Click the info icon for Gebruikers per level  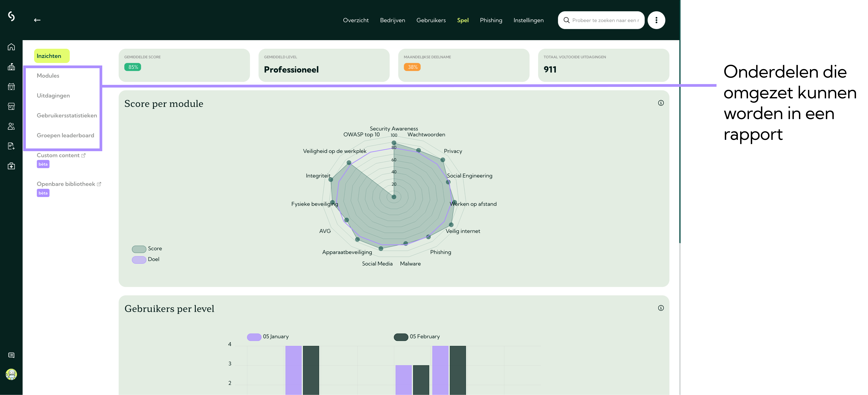coord(661,308)
